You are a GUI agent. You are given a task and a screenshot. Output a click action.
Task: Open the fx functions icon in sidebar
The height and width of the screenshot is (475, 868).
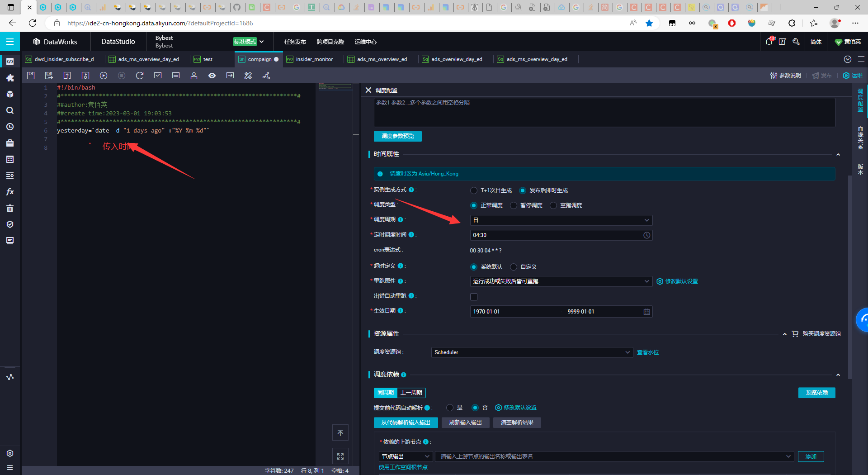point(10,192)
